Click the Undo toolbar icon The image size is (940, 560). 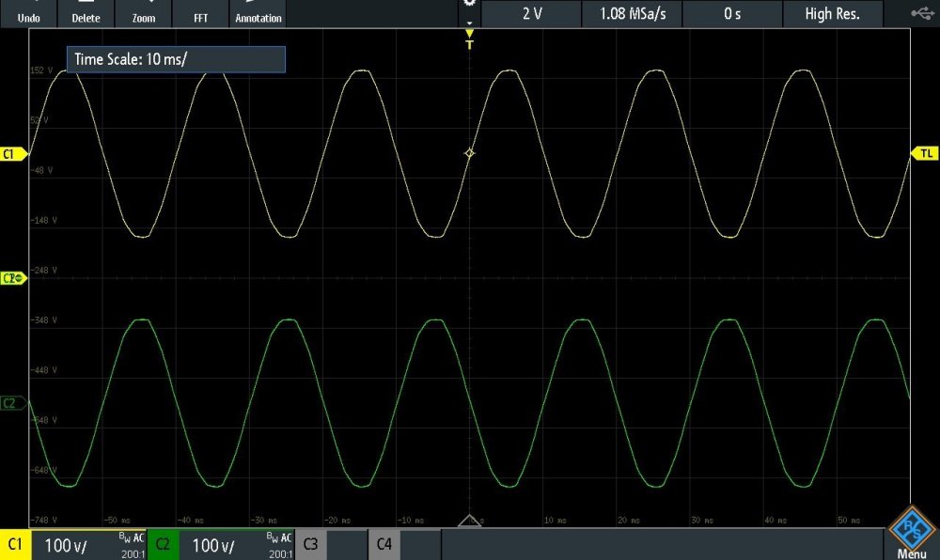pos(28,13)
